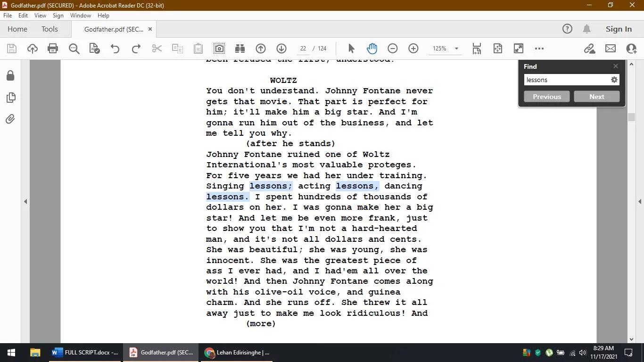Viewport: 644px width, 362px height.
Task: Open the 125% zoom level dropdown
Action: coord(456,49)
